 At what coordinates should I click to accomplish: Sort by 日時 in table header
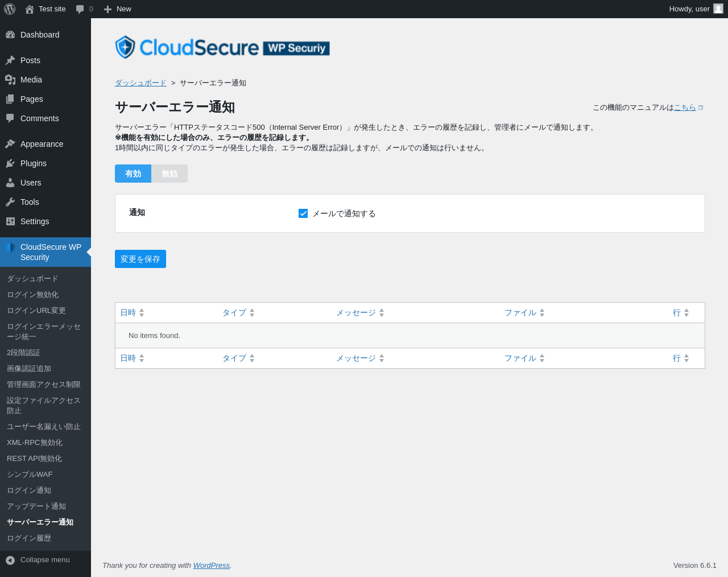pos(132,313)
